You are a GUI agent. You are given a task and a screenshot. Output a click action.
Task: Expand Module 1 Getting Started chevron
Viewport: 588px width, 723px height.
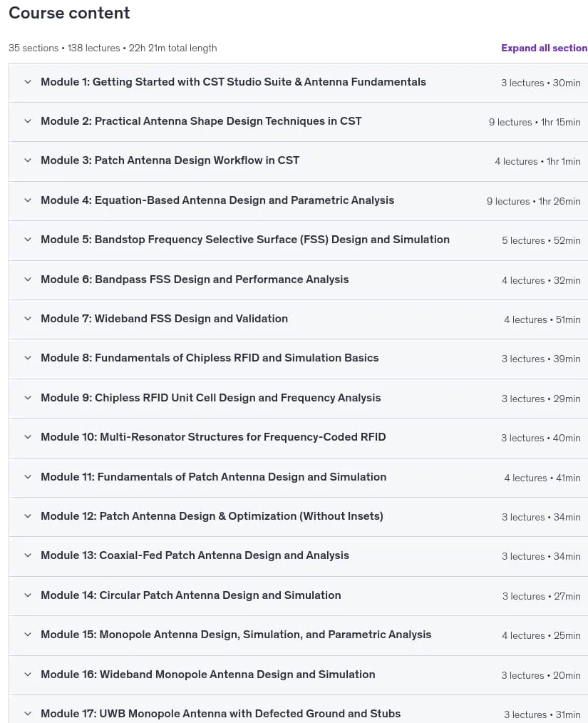click(x=28, y=82)
